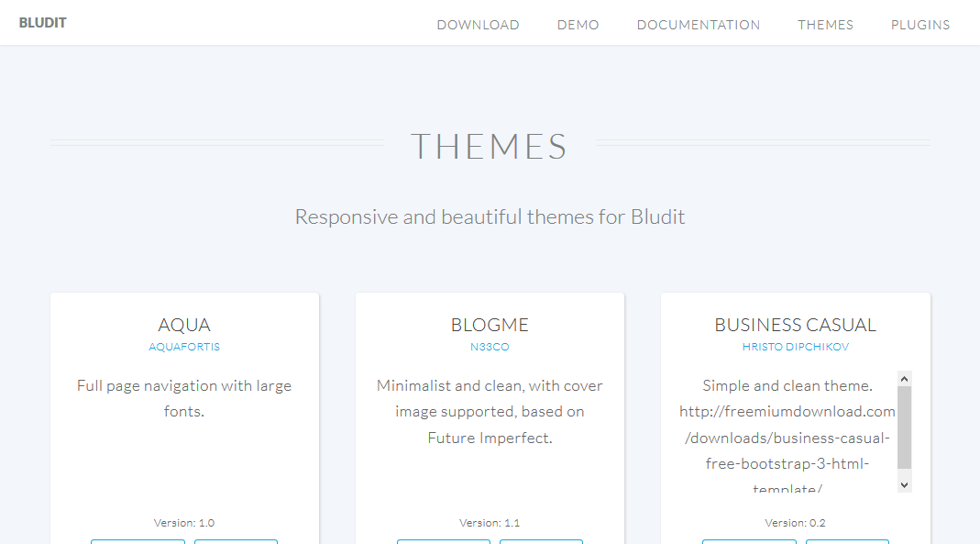Image resolution: width=980 pixels, height=544 pixels.
Task: Open the PLUGINS navigation link
Action: tap(919, 25)
